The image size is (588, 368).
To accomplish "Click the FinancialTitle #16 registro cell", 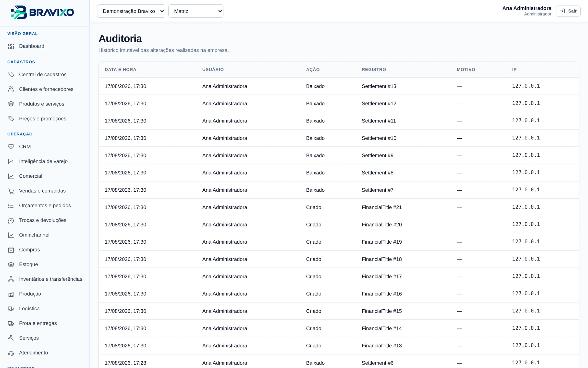I will 382,294.
